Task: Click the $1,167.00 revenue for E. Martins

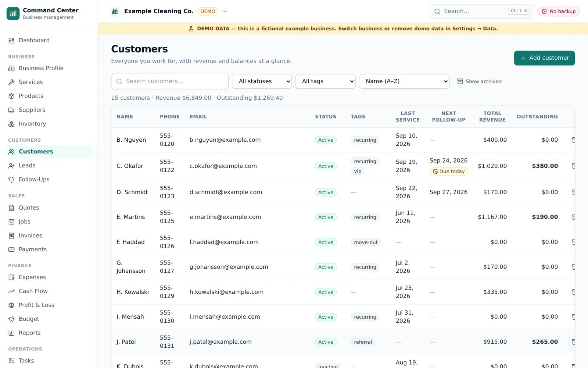Action: pos(492,217)
